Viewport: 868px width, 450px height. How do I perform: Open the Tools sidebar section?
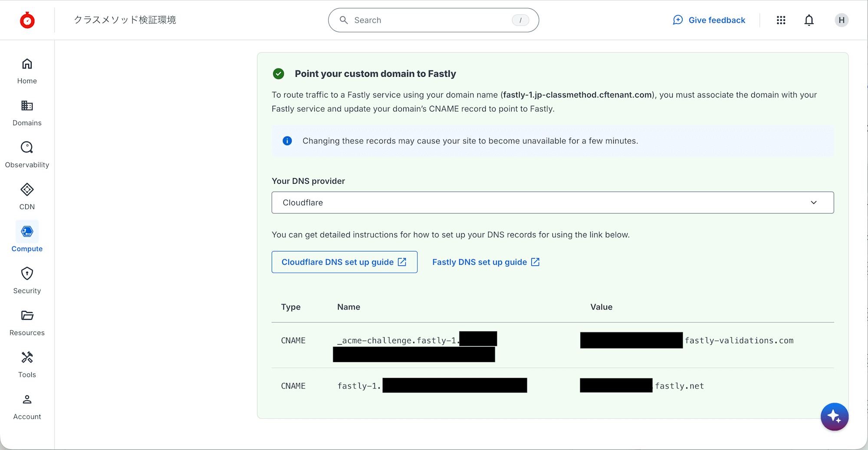tap(27, 365)
